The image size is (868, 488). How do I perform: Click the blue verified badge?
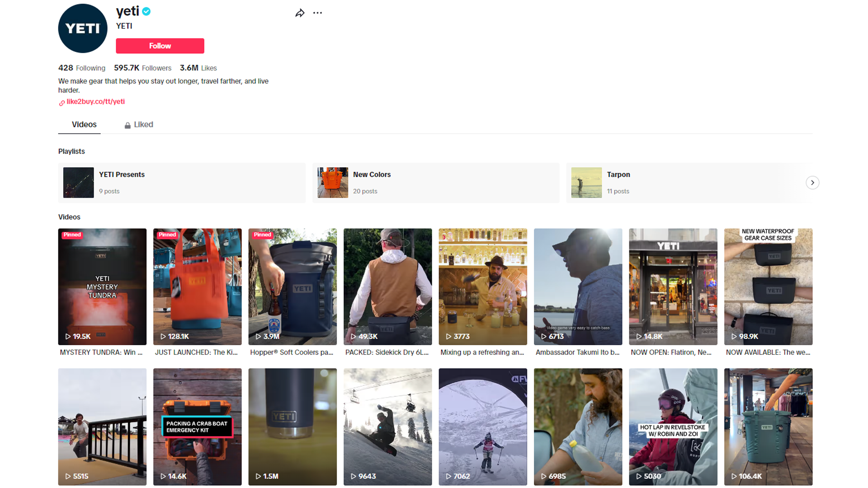point(146,12)
